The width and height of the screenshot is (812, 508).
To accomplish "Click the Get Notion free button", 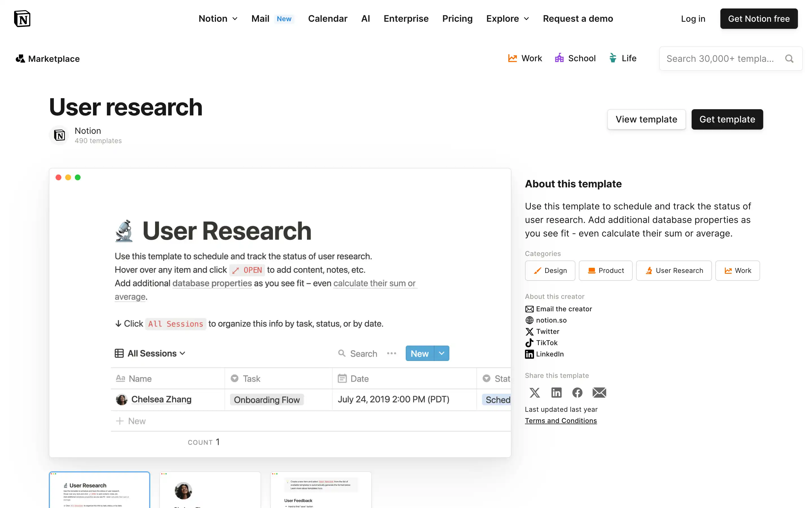I will coord(759,18).
